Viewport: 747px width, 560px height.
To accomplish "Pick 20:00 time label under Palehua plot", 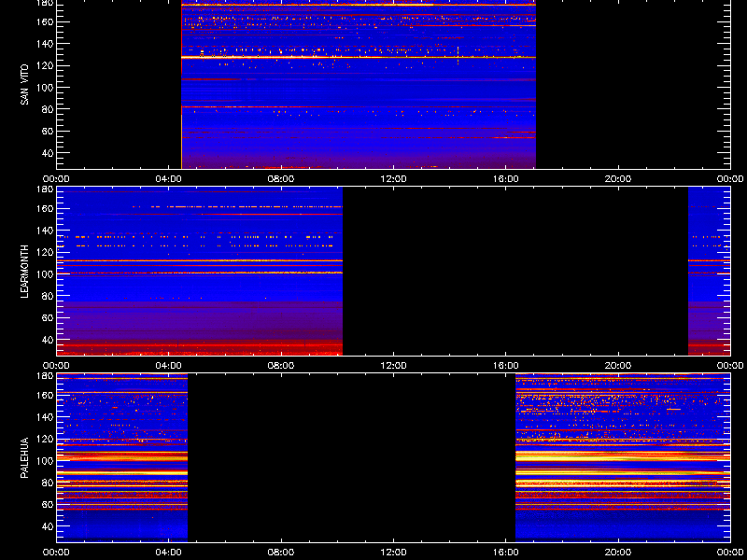I will pos(618,553).
